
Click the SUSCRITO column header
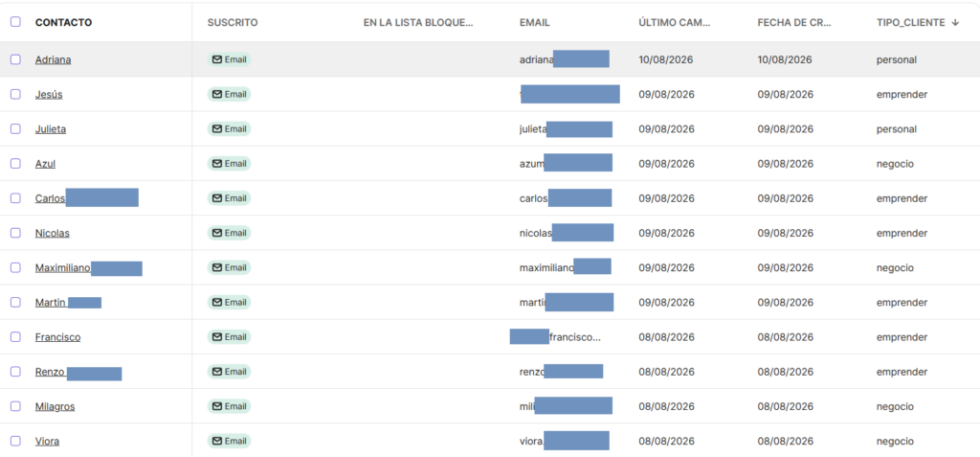point(233,23)
